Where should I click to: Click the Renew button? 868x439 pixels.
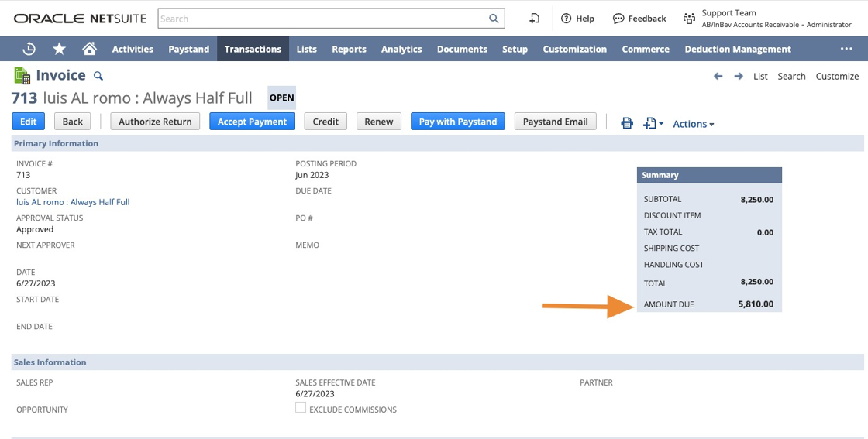(x=379, y=122)
